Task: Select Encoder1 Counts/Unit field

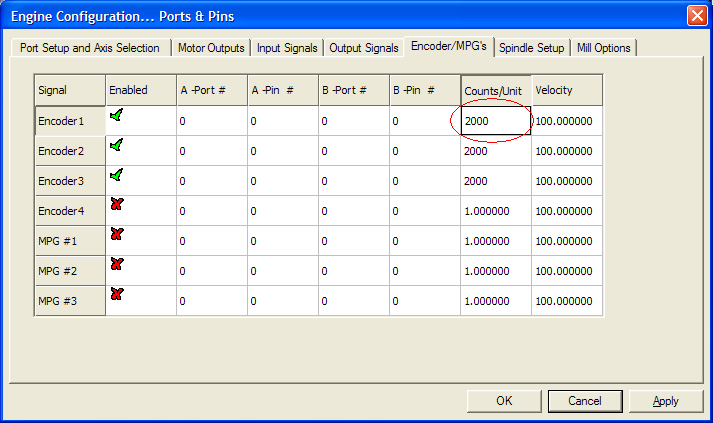Action: pyautogui.click(x=494, y=121)
